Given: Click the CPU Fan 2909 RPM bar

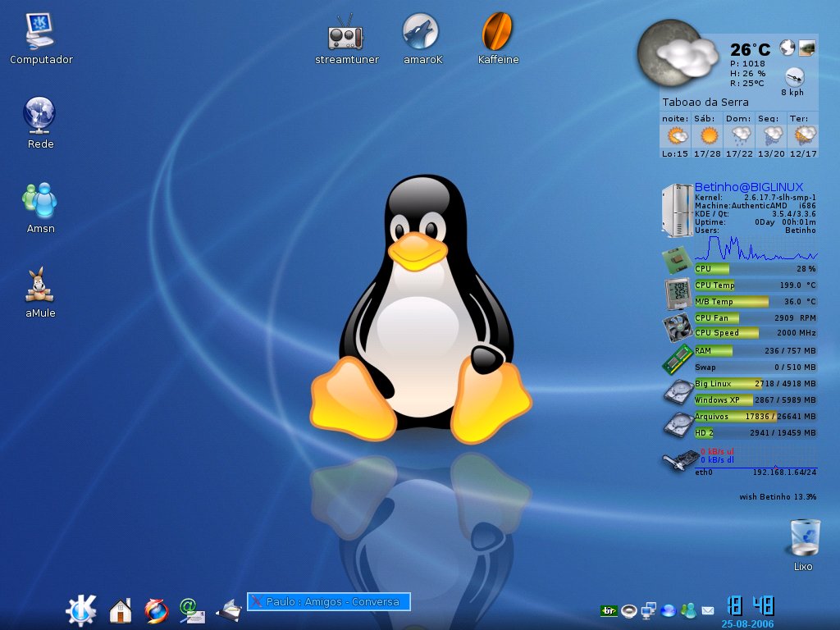Looking at the screenshot, I should tap(756, 317).
